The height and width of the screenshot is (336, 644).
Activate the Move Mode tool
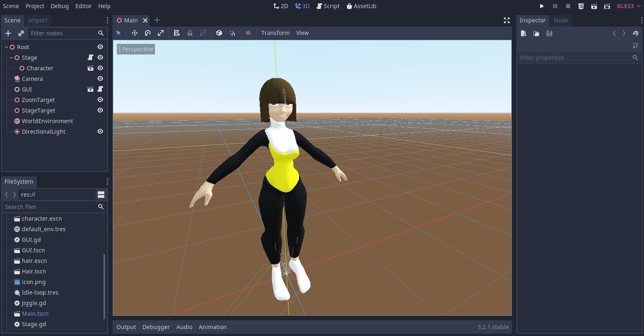135,33
